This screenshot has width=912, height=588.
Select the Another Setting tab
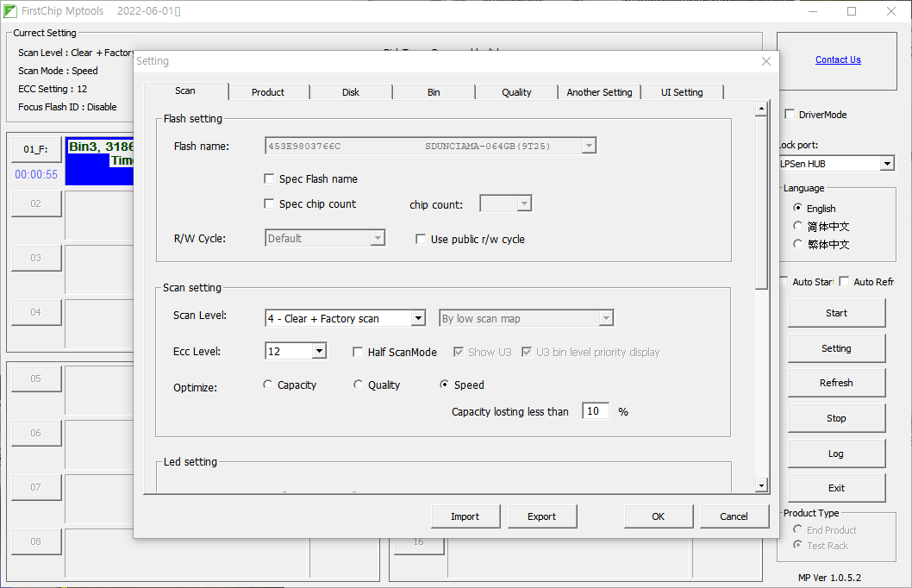tap(599, 92)
